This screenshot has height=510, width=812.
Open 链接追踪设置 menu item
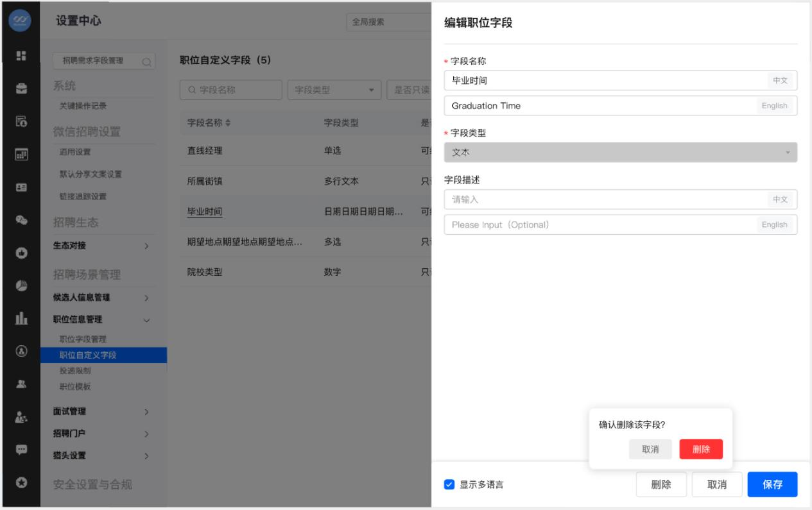83,196
